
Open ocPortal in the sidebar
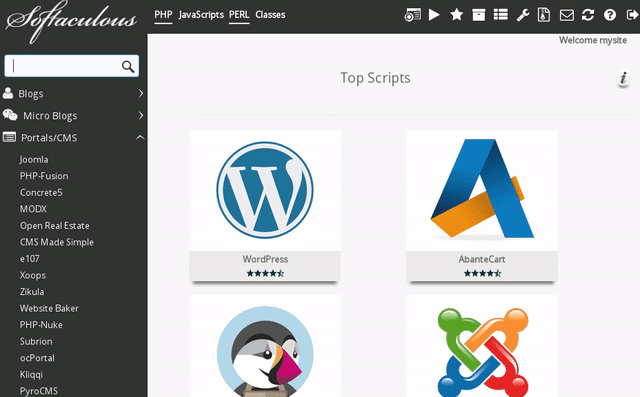(x=37, y=358)
